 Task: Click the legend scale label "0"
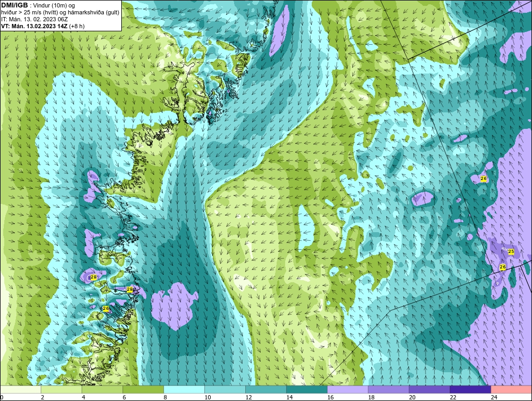point(2,397)
